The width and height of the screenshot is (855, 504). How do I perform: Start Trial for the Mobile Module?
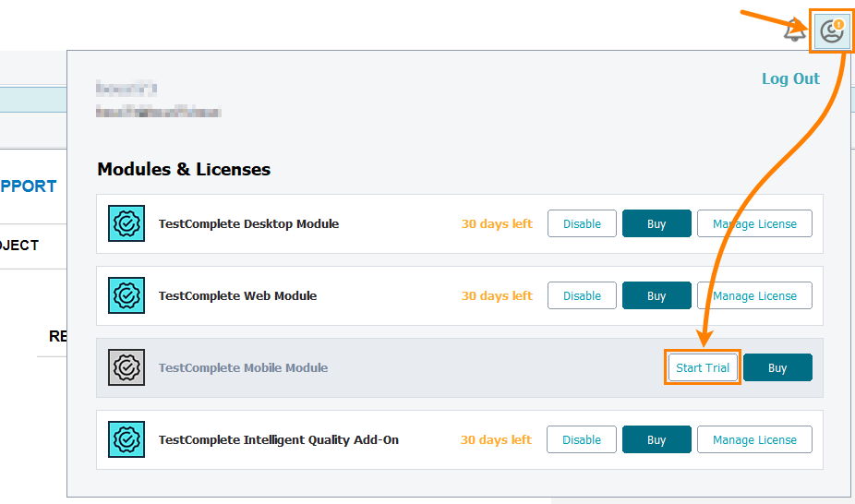703,368
